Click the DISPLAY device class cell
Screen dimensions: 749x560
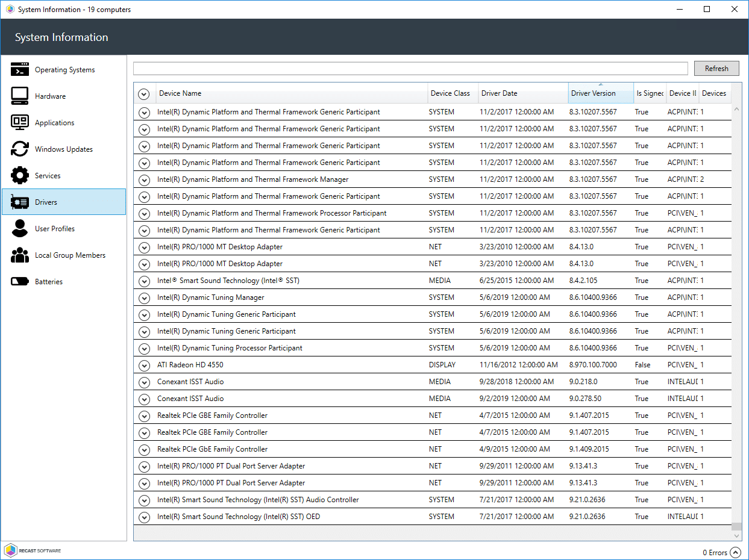442,365
